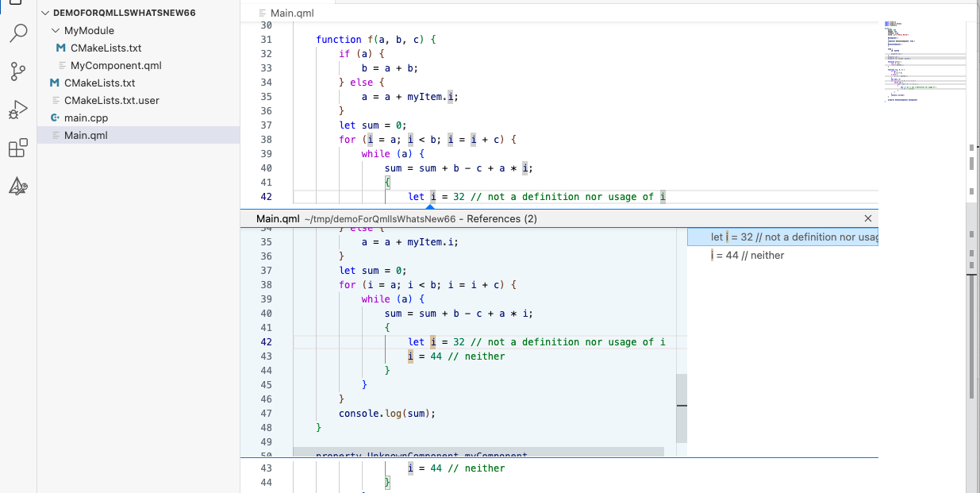Close the References peek panel
The height and width of the screenshot is (493, 980).
point(867,218)
